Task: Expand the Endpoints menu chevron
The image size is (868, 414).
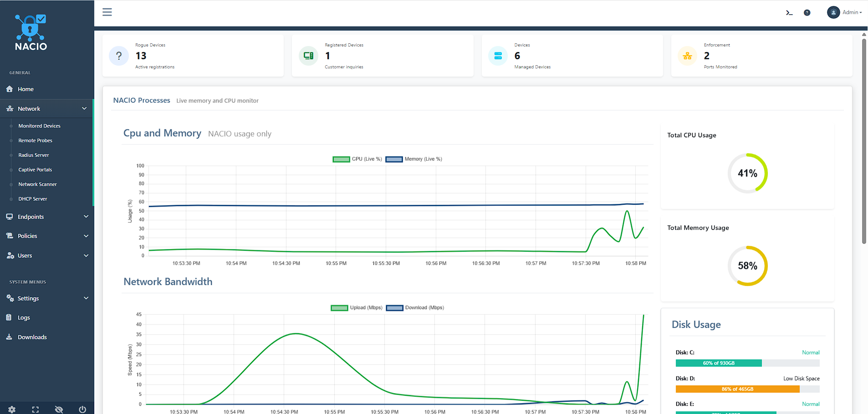Action: (86, 217)
